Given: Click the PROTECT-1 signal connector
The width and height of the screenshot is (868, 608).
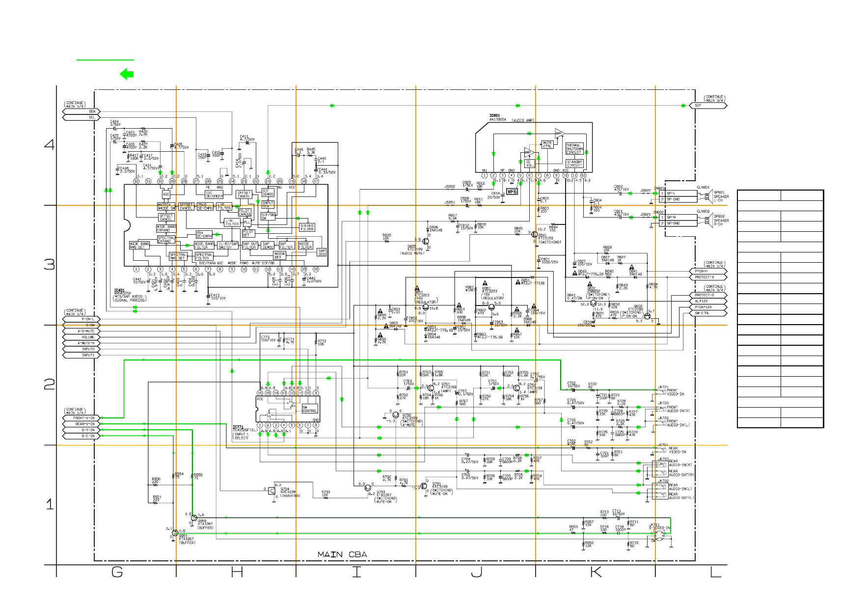Looking at the screenshot, I should point(708,277).
